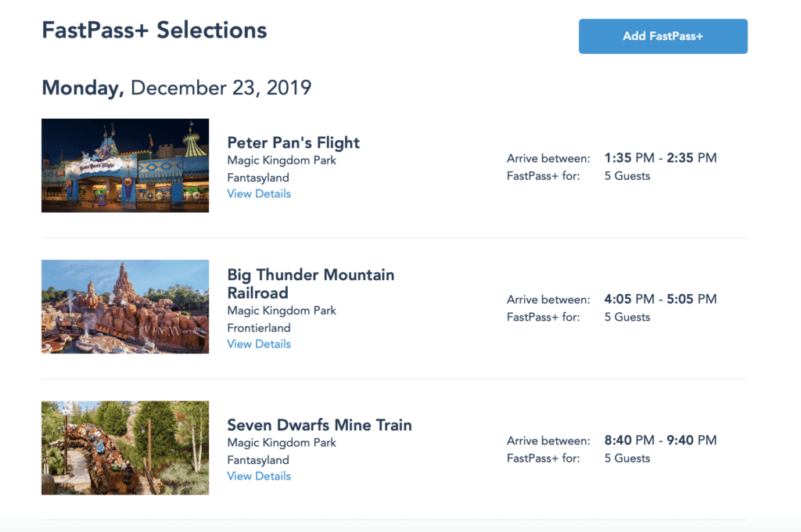Viewport: 801px width, 532px height.
Task: Select Magic Kingdom Park under Peter Pan's Flight
Action: point(282,160)
